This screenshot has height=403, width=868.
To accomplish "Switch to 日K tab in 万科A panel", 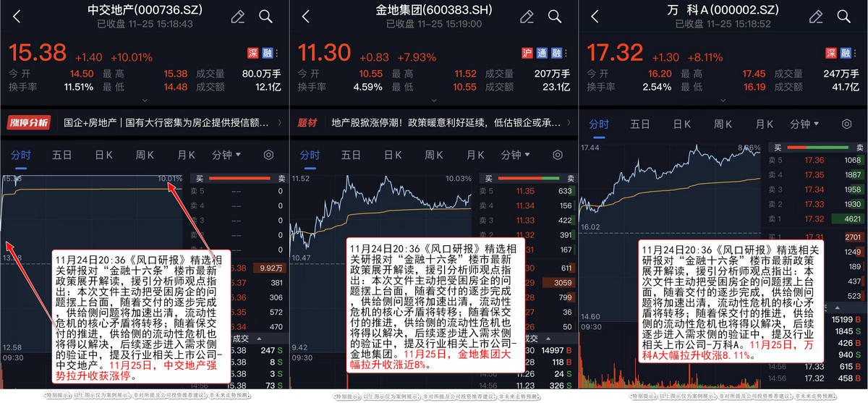I will tap(682, 124).
